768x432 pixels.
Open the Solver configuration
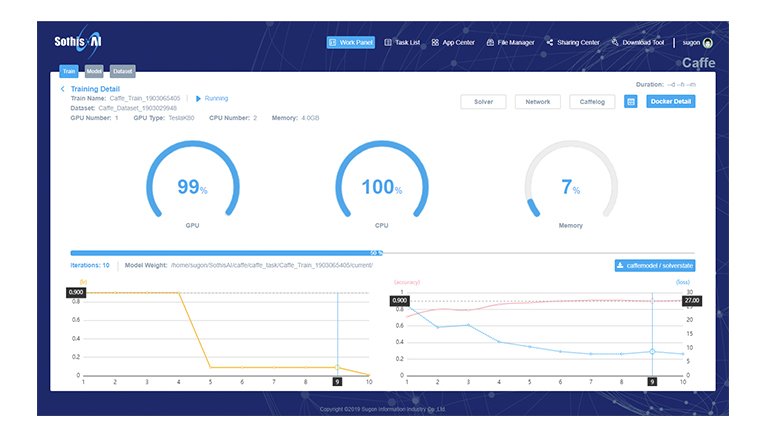[483, 101]
